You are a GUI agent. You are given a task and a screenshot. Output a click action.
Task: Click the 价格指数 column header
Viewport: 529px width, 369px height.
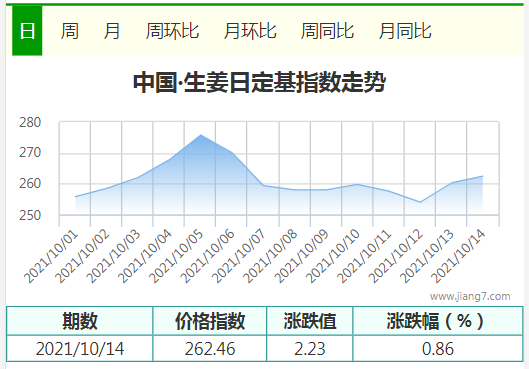[x=210, y=321]
